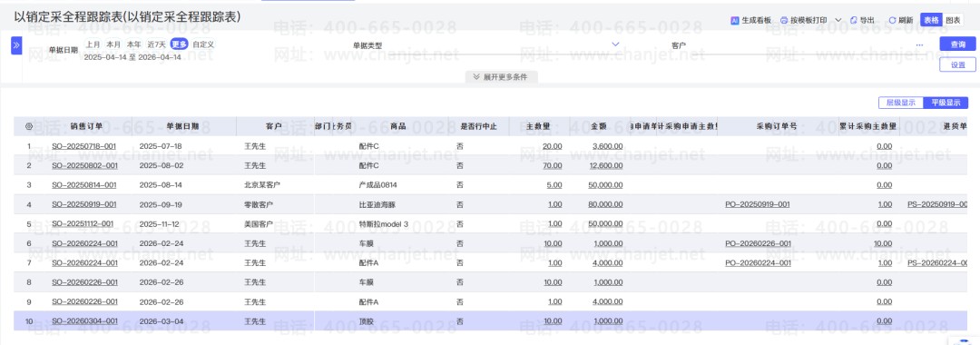
Task: Open SO-20260226-001 in row 8 车膜
Action: tap(84, 282)
